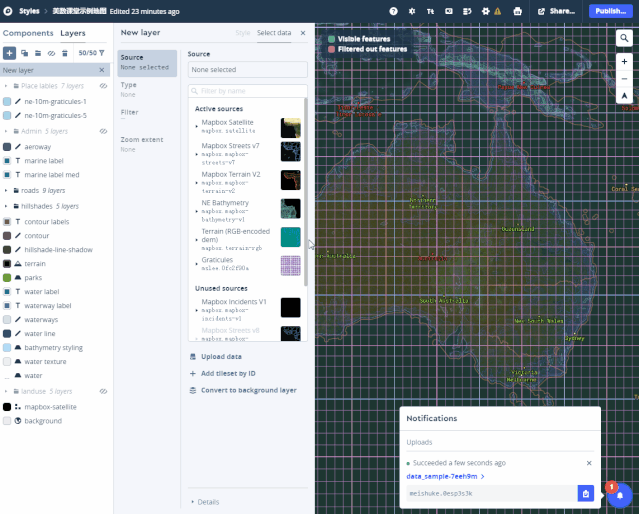Expand the Details section
Viewport: 639px width, 514px height.
(205, 502)
